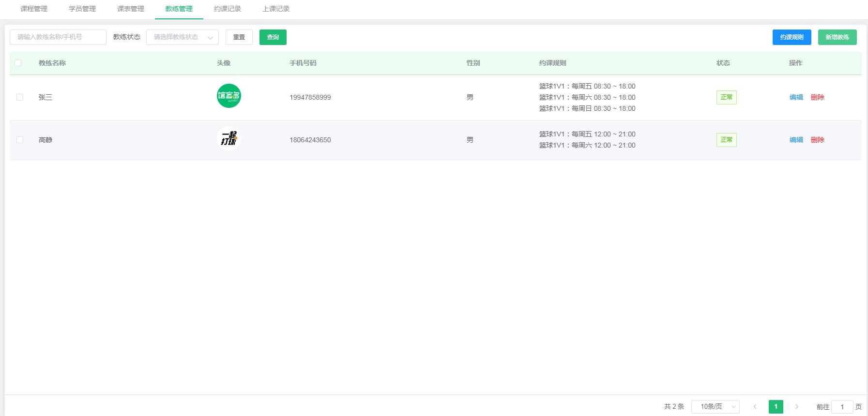
Task: Check the checkbox for 高静
Action: click(20, 140)
